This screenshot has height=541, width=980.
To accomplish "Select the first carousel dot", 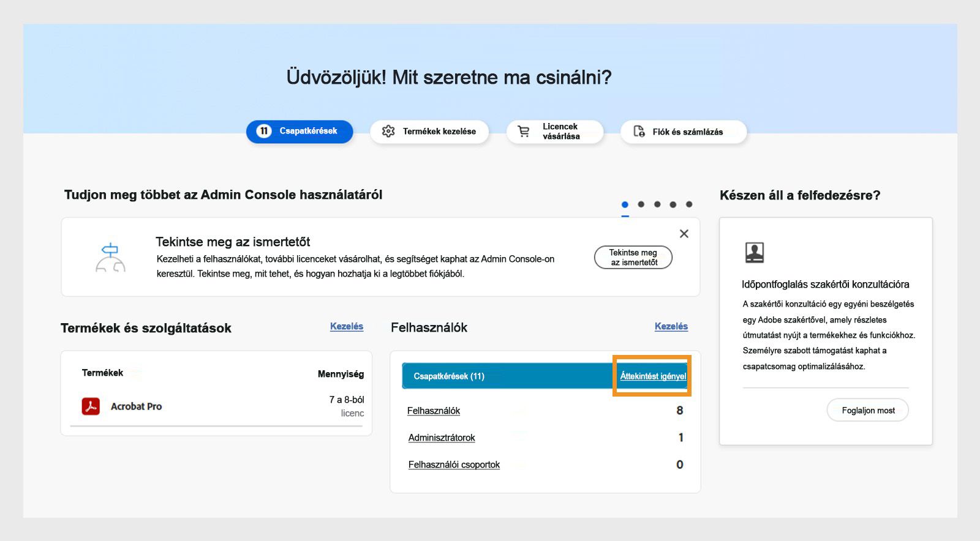I will [625, 204].
